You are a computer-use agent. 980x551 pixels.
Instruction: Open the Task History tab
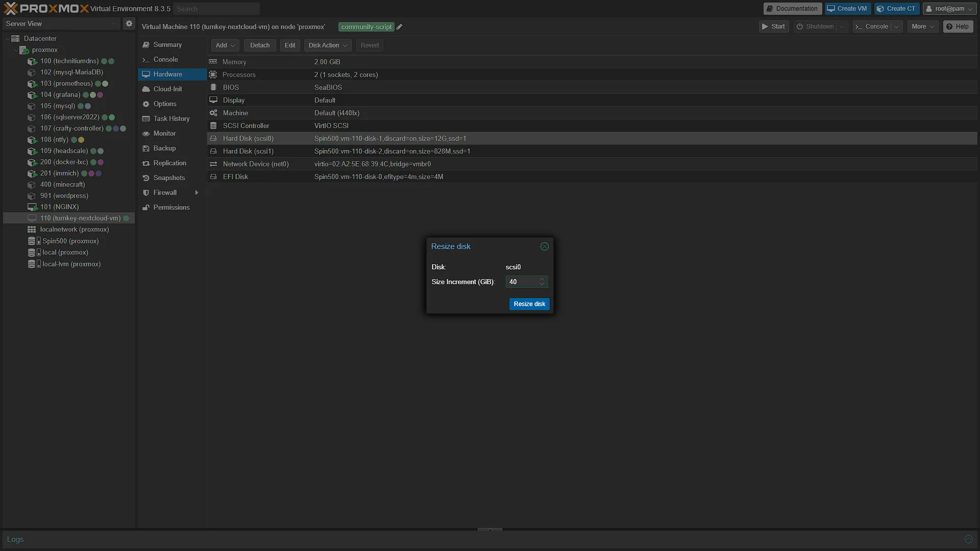point(171,119)
